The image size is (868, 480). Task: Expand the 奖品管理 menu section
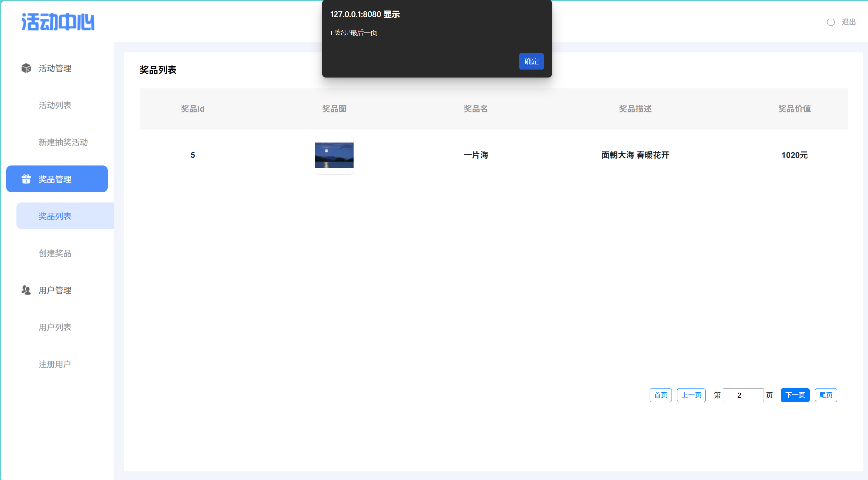coord(57,179)
